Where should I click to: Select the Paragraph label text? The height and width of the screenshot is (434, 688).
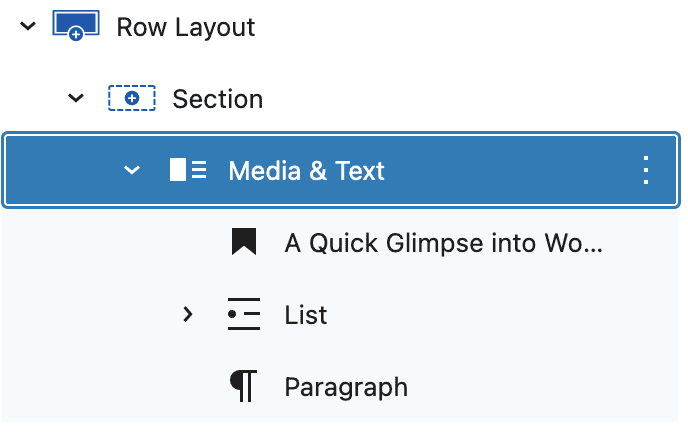346,387
